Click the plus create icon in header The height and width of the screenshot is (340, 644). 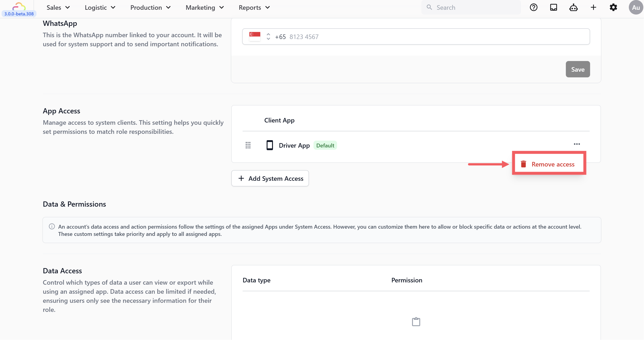(593, 7)
